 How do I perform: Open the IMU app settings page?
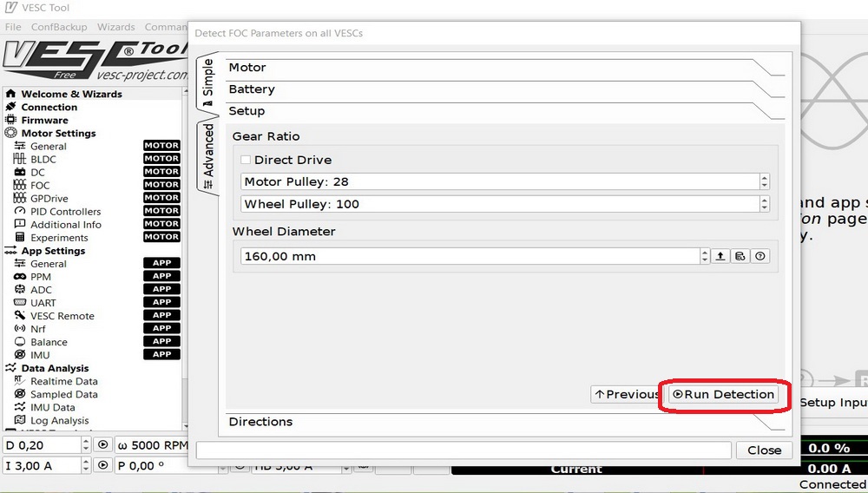(x=40, y=355)
